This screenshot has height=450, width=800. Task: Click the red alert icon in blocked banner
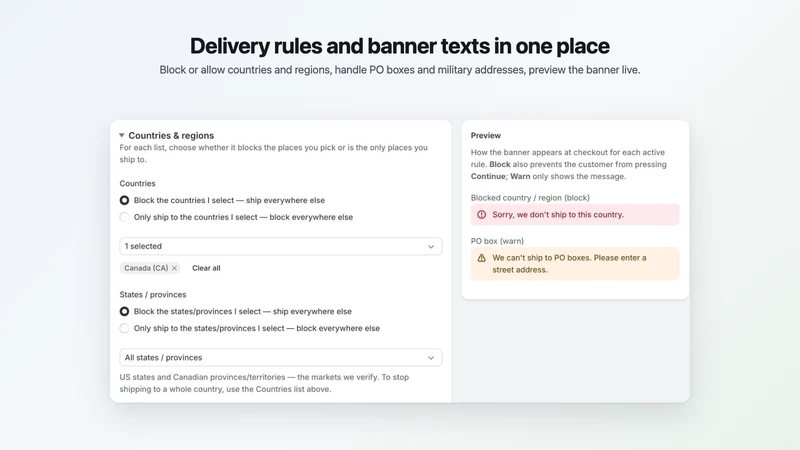(x=482, y=215)
